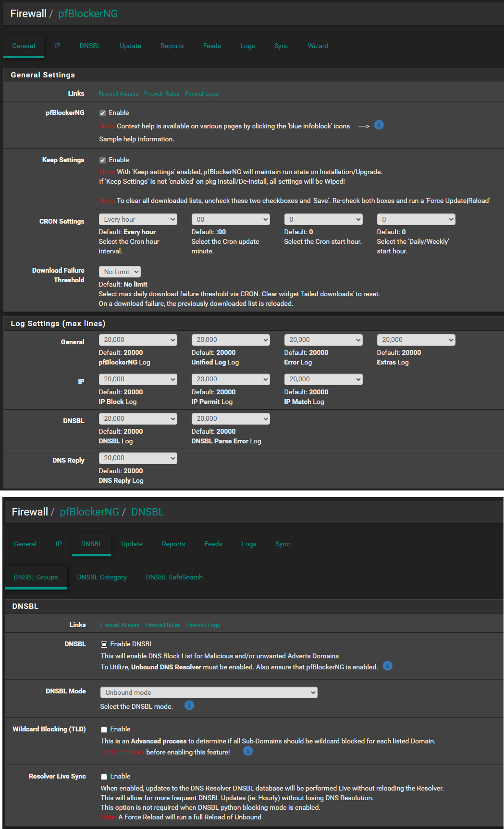Select General tab in DNSBL panel

[x=25, y=544]
